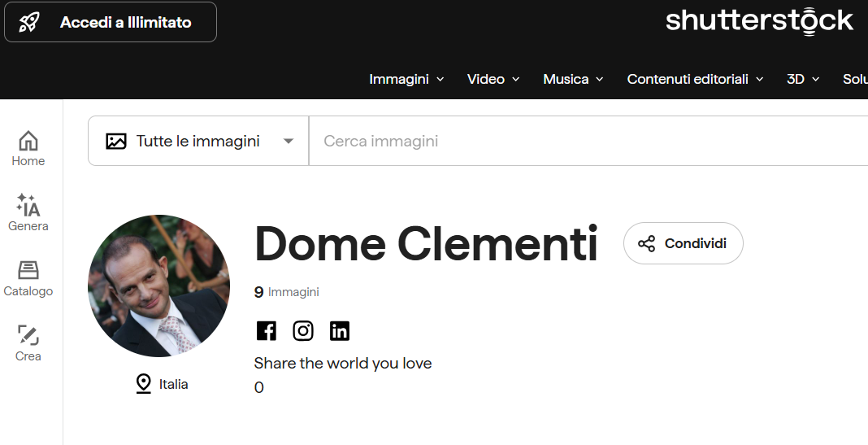Click the rocket icon near Accedi a Illimitato

(28, 22)
